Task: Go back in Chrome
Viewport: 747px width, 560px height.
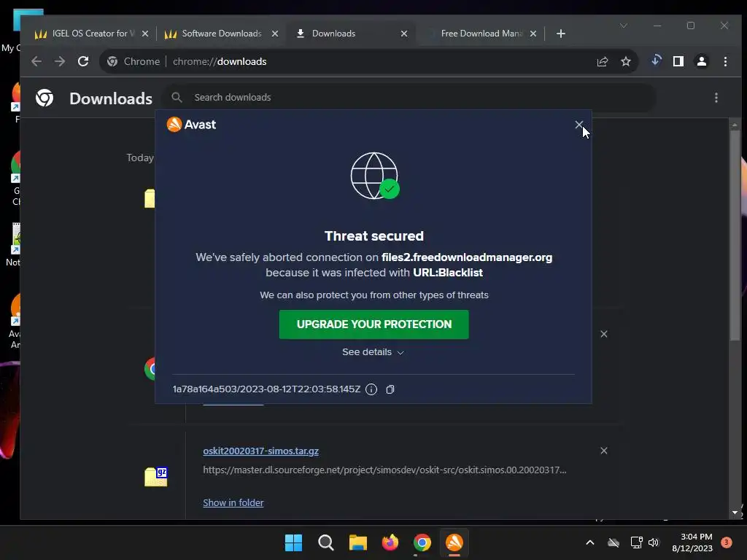Action: 36,61
